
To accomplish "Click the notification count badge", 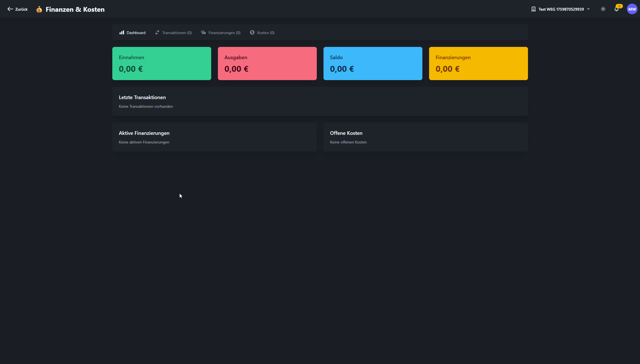I will [x=619, y=6].
